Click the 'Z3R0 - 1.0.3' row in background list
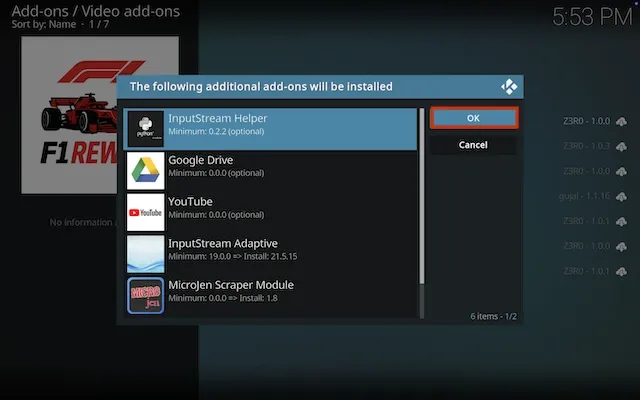 (594, 146)
